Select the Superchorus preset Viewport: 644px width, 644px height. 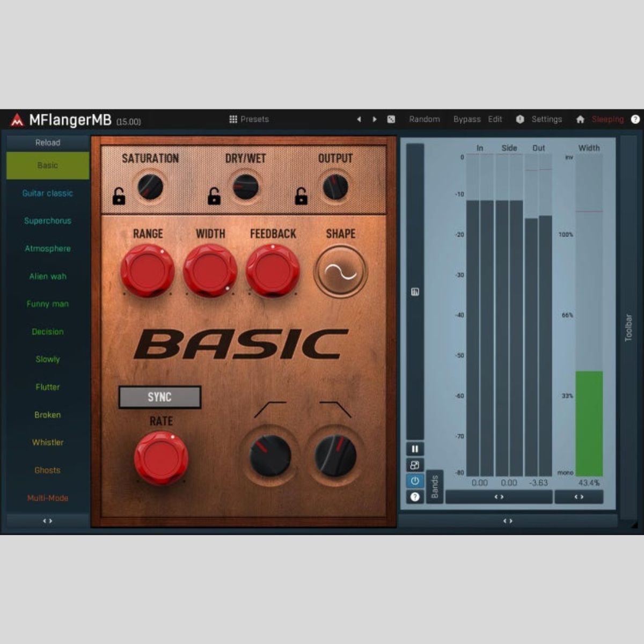(48, 221)
